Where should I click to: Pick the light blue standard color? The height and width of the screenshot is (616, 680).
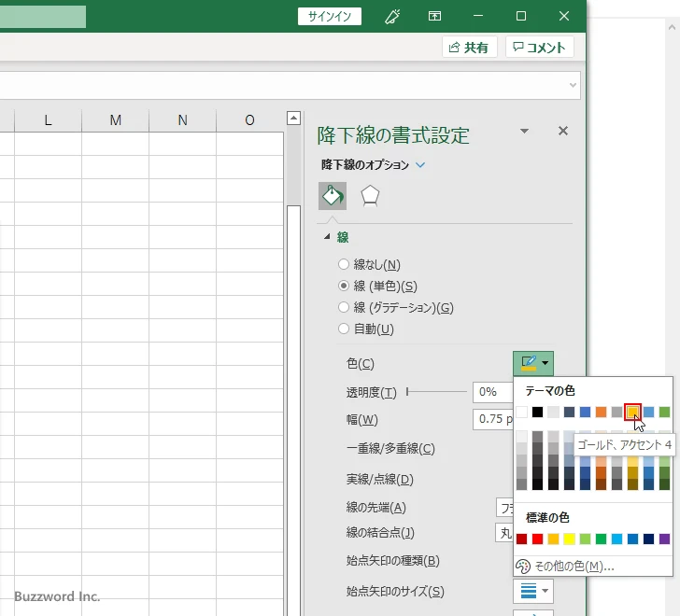tap(616, 539)
